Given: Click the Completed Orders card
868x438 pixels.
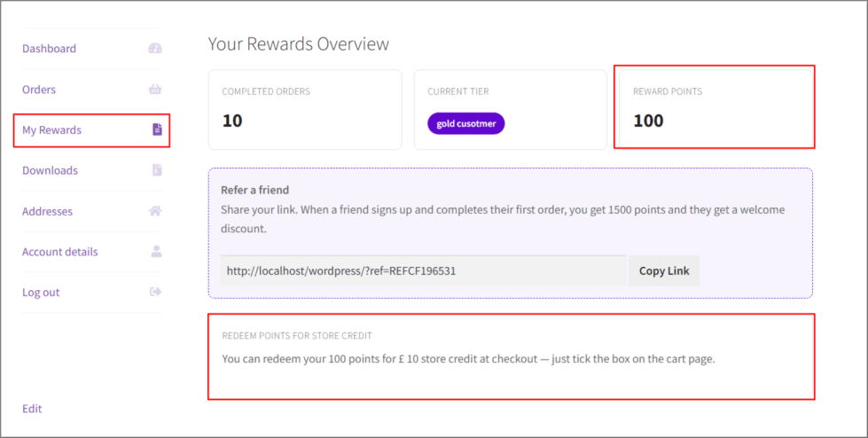Looking at the screenshot, I should coord(305,109).
